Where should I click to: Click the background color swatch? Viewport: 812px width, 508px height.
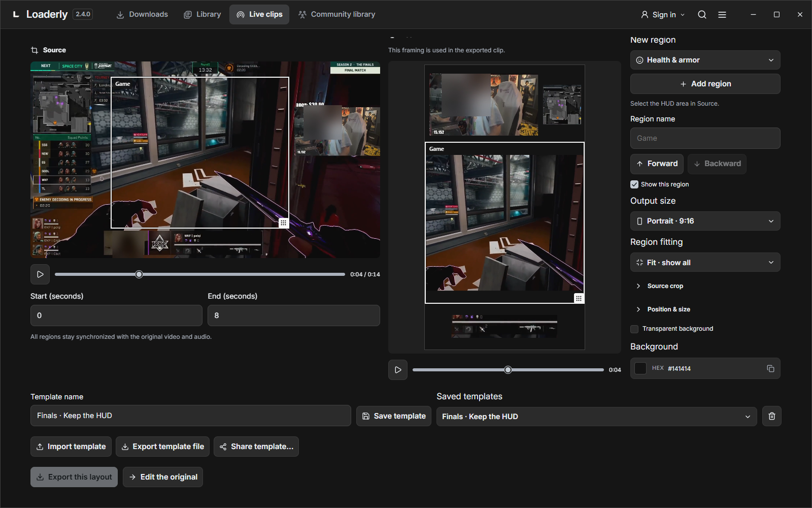point(640,368)
